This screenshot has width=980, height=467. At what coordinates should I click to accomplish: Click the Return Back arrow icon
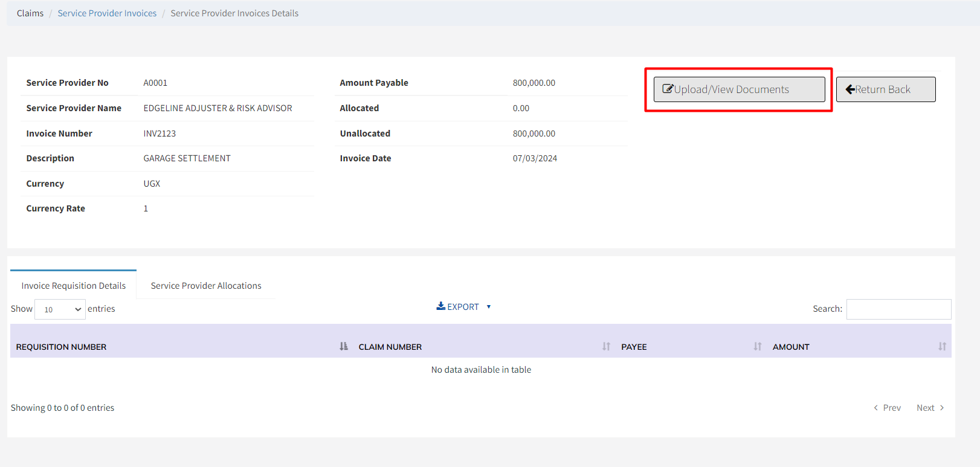tap(850, 89)
